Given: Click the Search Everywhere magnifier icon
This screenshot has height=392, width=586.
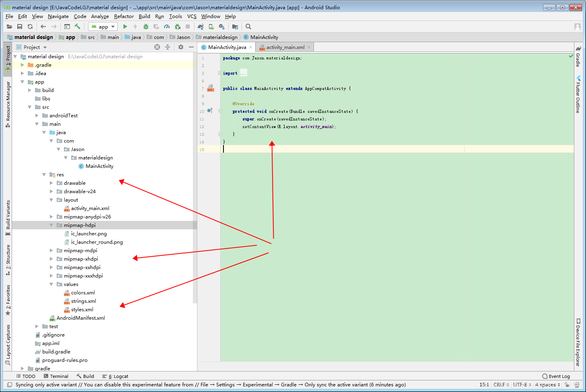Looking at the screenshot, I should (248, 27).
